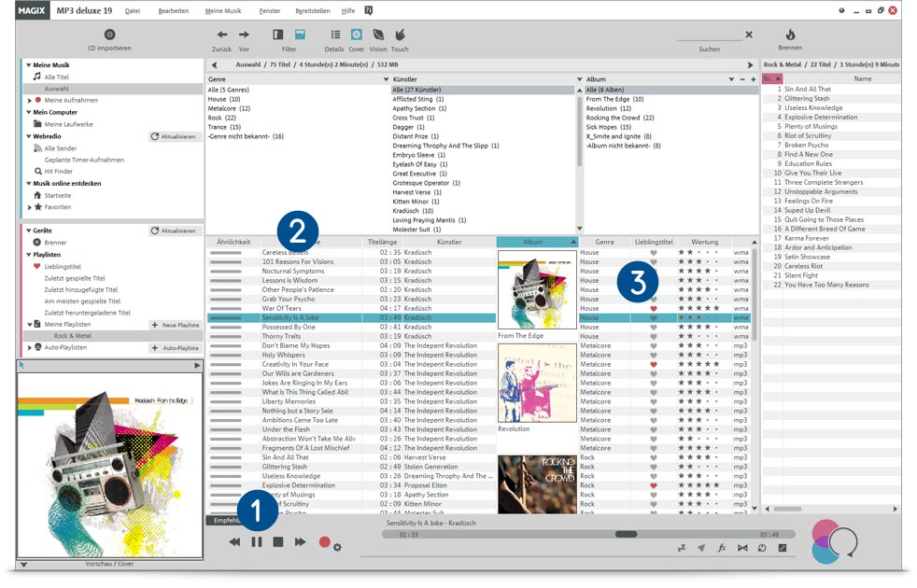Switch to Details list view

(335, 35)
